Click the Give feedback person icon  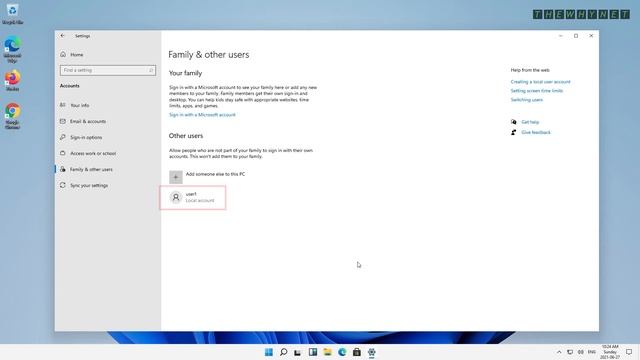[x=513, y=132]
